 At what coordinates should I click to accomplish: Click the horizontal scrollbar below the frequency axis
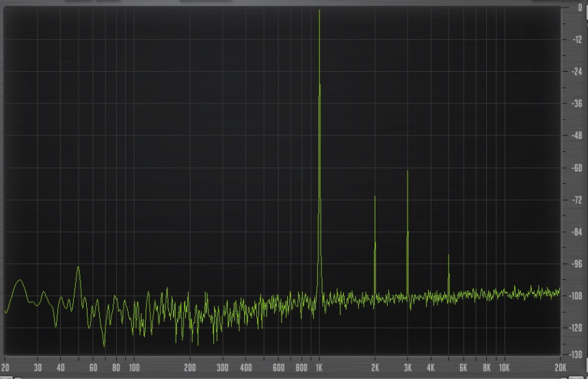tap(294, 376)
